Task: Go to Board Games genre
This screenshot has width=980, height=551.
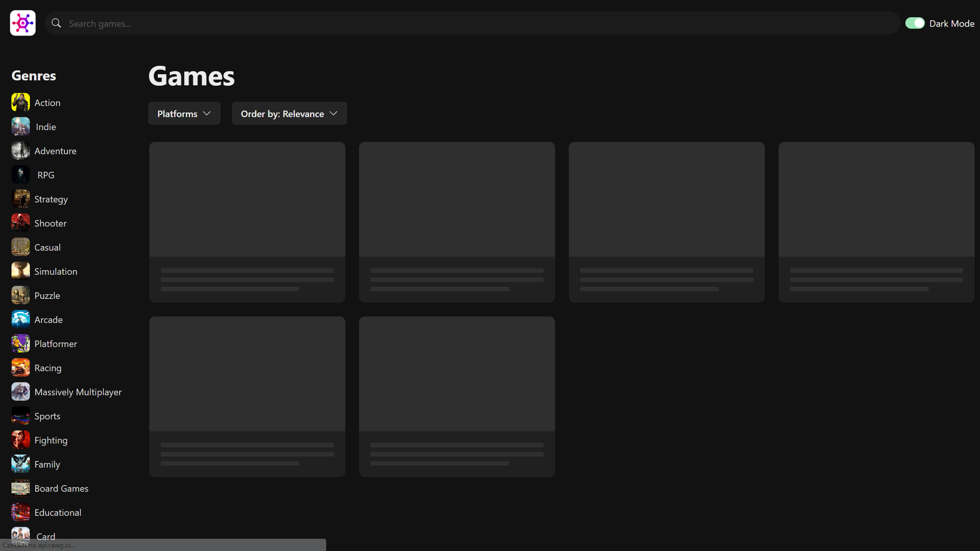Action: point(61,488)
